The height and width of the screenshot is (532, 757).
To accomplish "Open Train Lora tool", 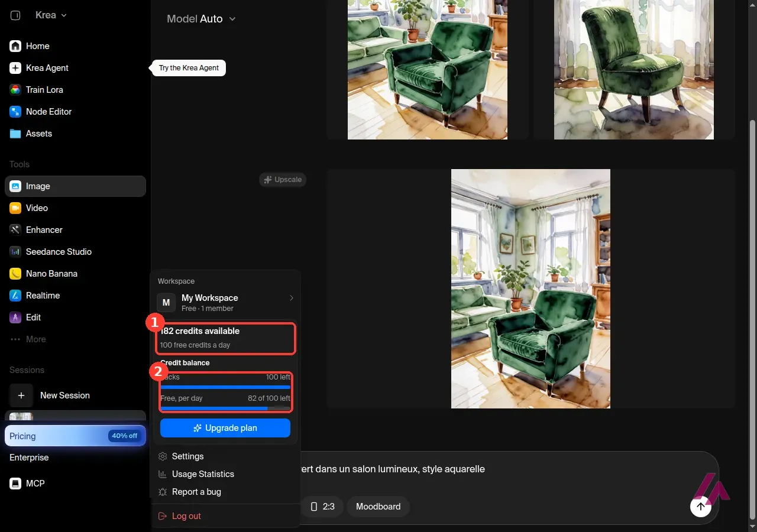I will point(75,90).
